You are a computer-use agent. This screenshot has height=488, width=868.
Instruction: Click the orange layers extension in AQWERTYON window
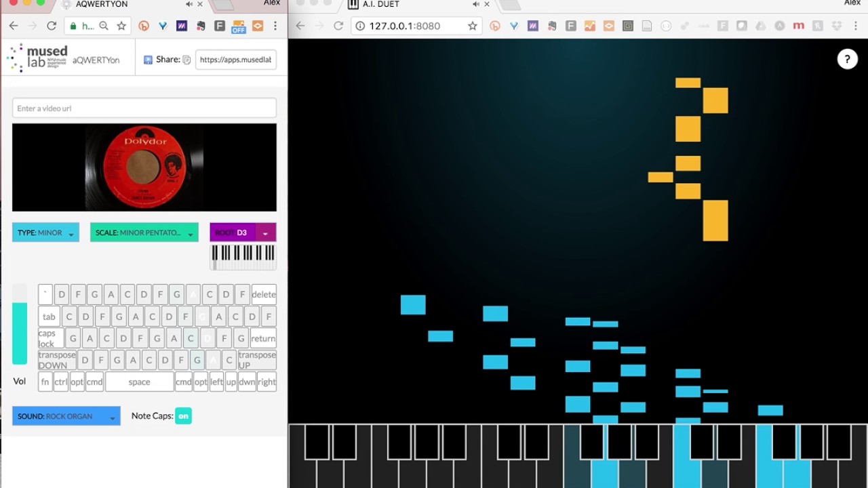258,26
